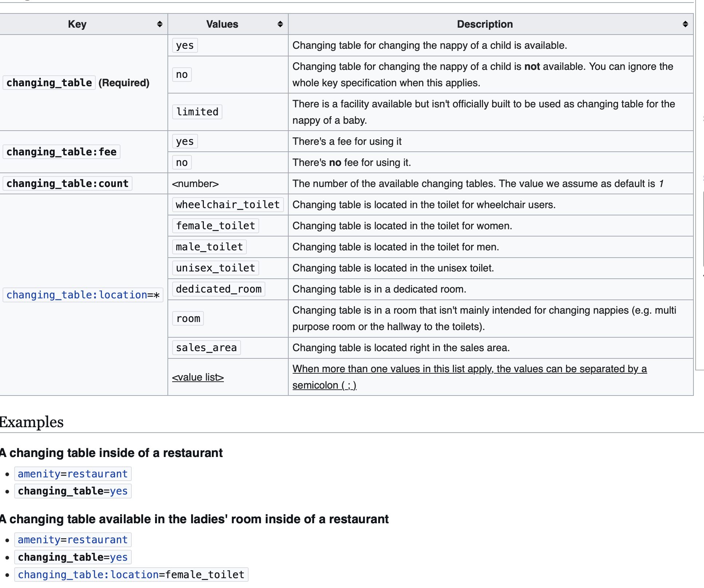Click the Key column header

(77, 24)
